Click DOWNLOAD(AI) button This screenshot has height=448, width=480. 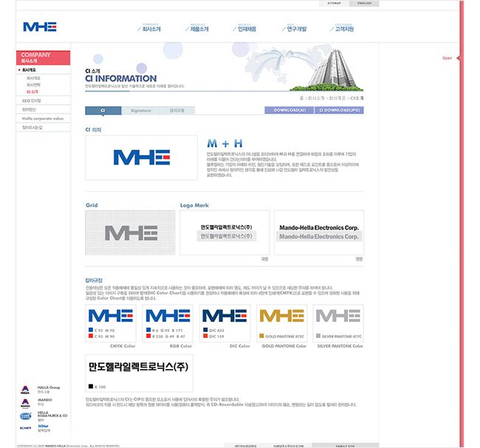[289, 110]
